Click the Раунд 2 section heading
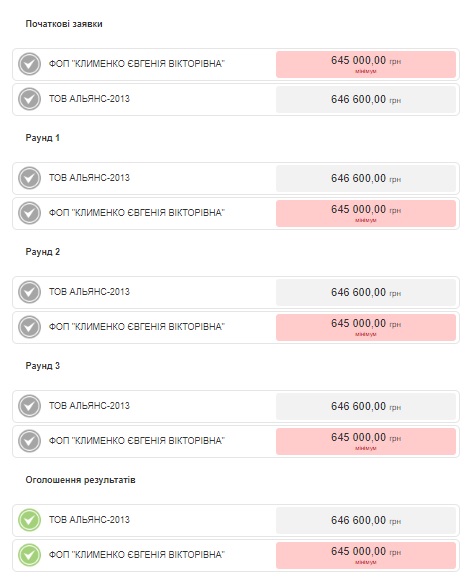The image size is (471, 584). pyautogui.click(x=42, y=252)
